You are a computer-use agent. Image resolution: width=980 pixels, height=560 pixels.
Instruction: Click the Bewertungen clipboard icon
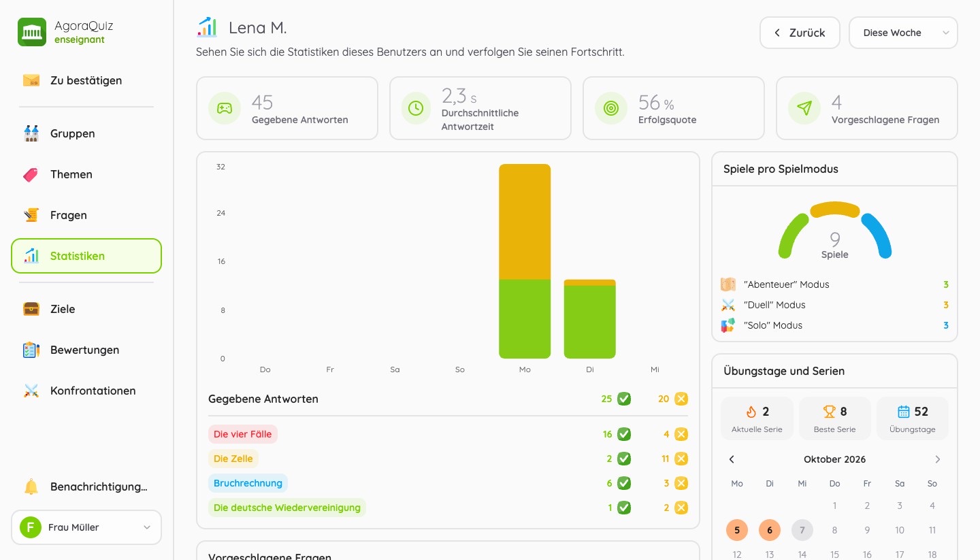tap(31, 350)
